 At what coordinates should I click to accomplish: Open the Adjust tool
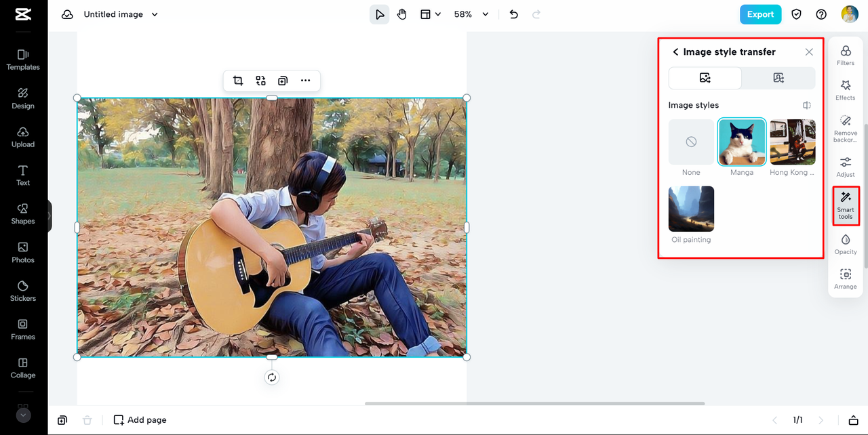pyautogui.click(x=846, y=167)
